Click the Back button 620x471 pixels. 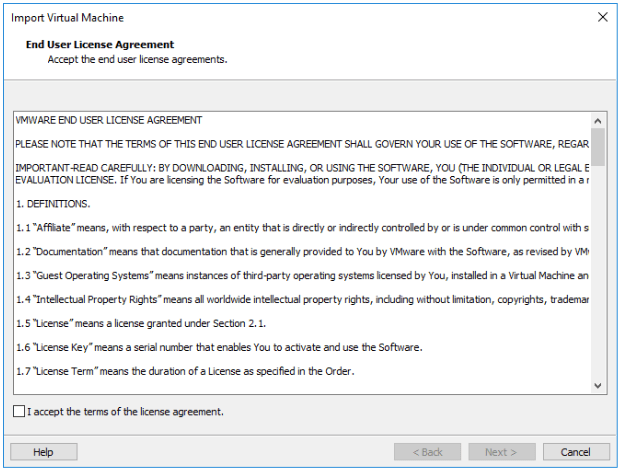[427, 452]
